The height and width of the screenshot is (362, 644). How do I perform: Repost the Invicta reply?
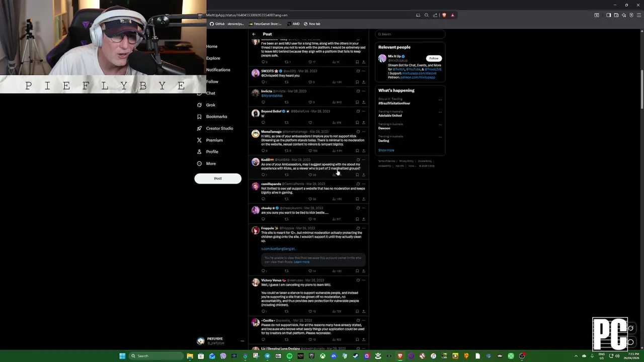click(x=287, y=102)
